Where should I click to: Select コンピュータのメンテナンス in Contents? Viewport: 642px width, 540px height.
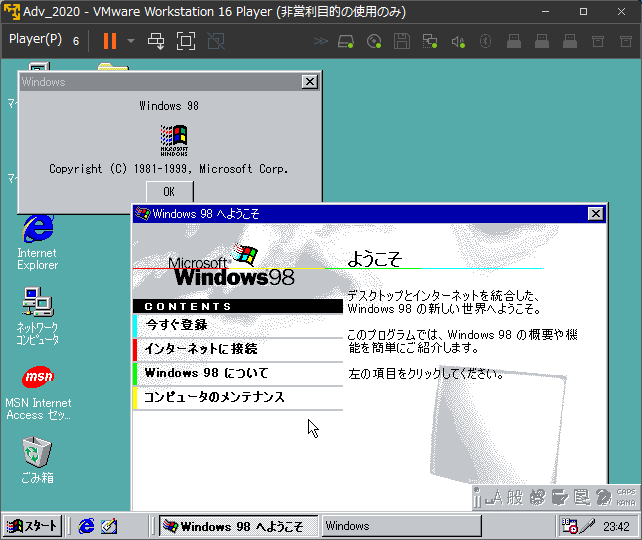pos(237,397)
